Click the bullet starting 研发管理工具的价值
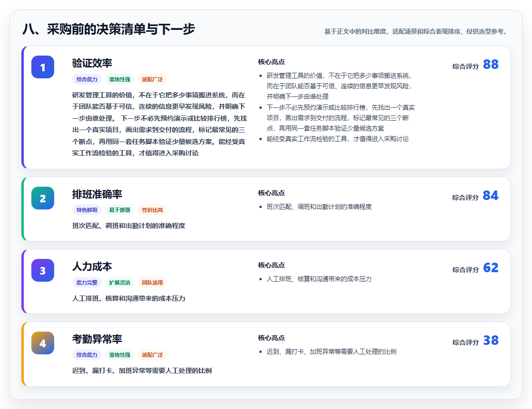This screenshot has height=409, width=532. [339, 86]
